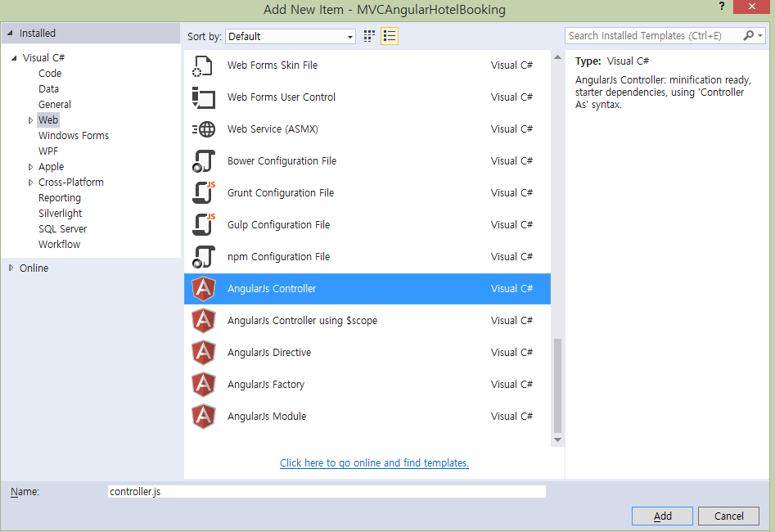This screenshot has height=532, width=775.
Task: Select the Silverlight category
Action: pyautogui.click(x=61, y=214)
